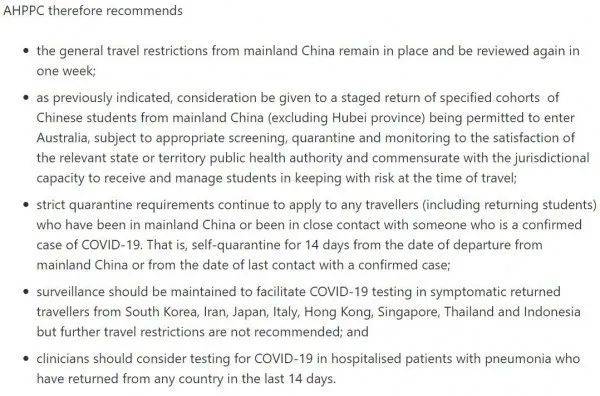The height and width of the screenshot is (396, 600).
Task: Click the words 'one week;'
Action: pos(66,71)
